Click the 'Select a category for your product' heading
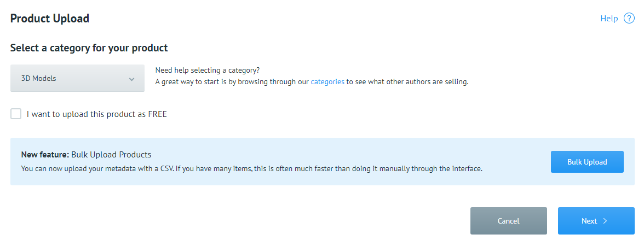This screenshot has height=246, width=644. (x=89, y=48)
